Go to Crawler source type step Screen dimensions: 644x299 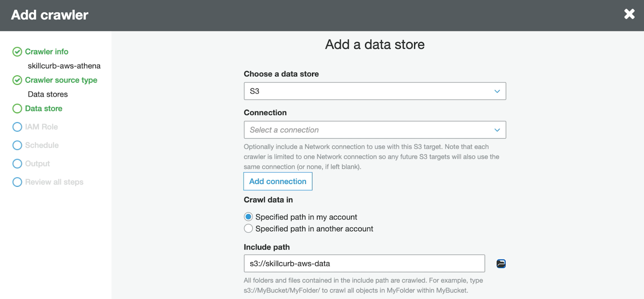pos(61,80)
